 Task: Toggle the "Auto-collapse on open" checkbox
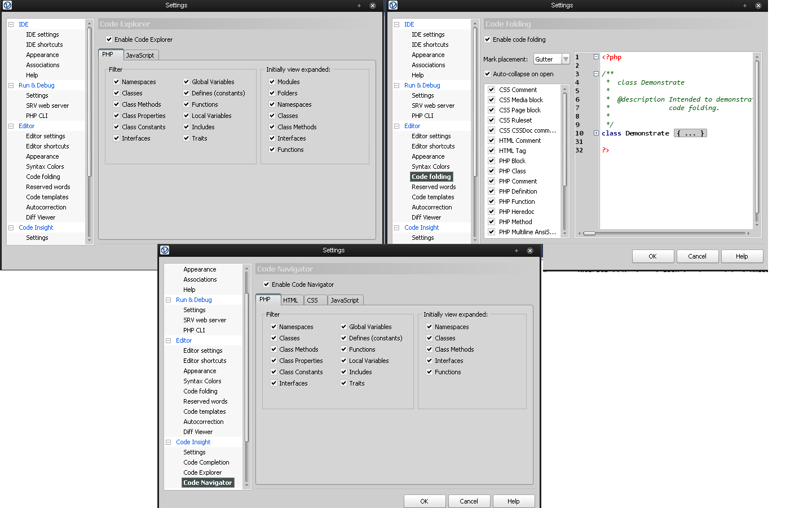click(x=488, y=74)
